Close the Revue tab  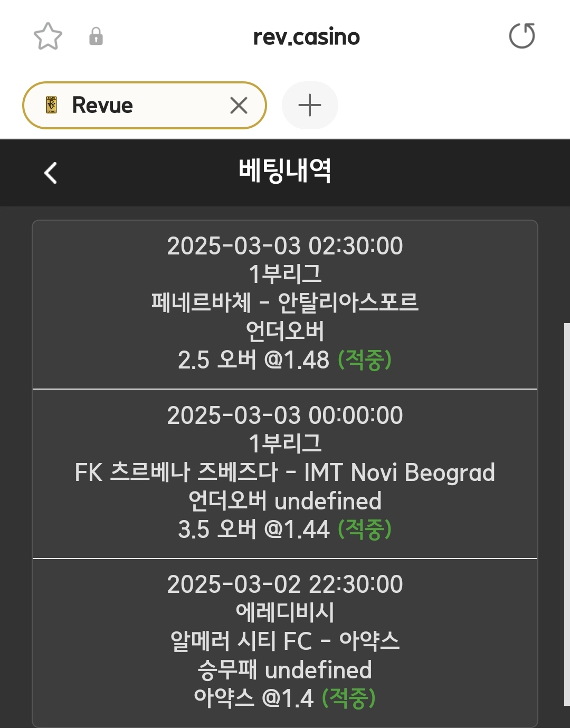[x=239, y=106]
